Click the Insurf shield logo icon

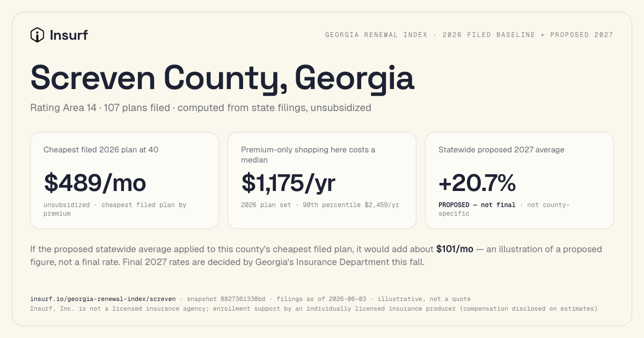point(37,35)
